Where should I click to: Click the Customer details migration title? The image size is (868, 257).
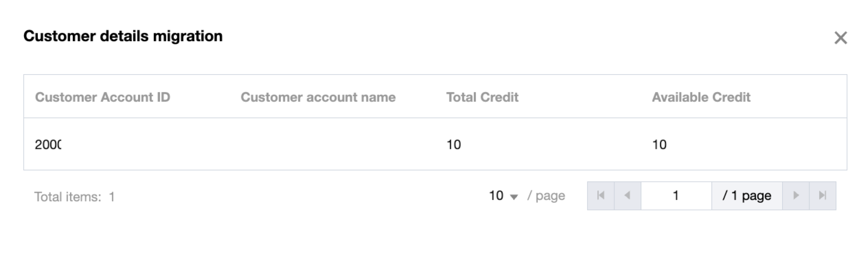[123, 36]
